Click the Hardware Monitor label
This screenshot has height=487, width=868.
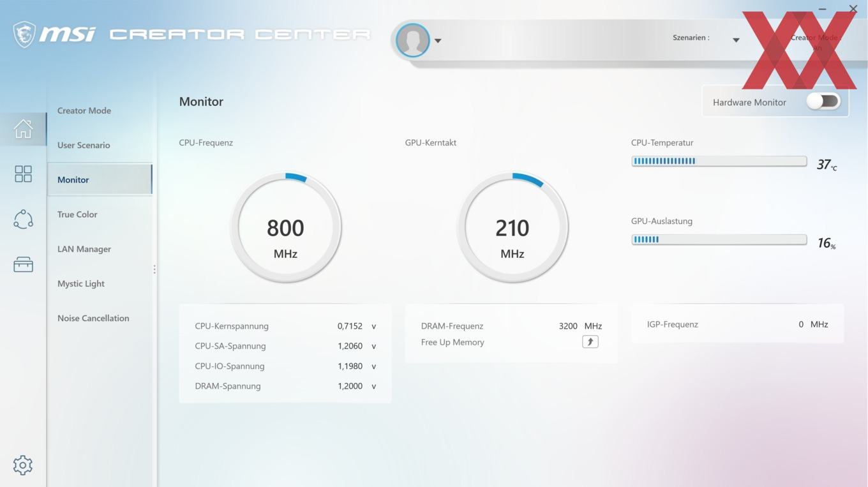click(749, 102)
